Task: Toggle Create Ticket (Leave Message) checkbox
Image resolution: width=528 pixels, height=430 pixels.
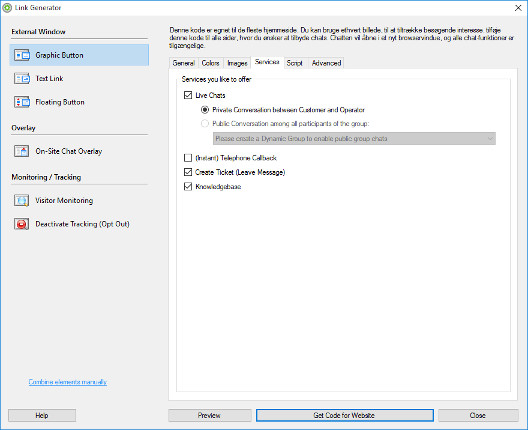Action: click(x=188, y=172)
